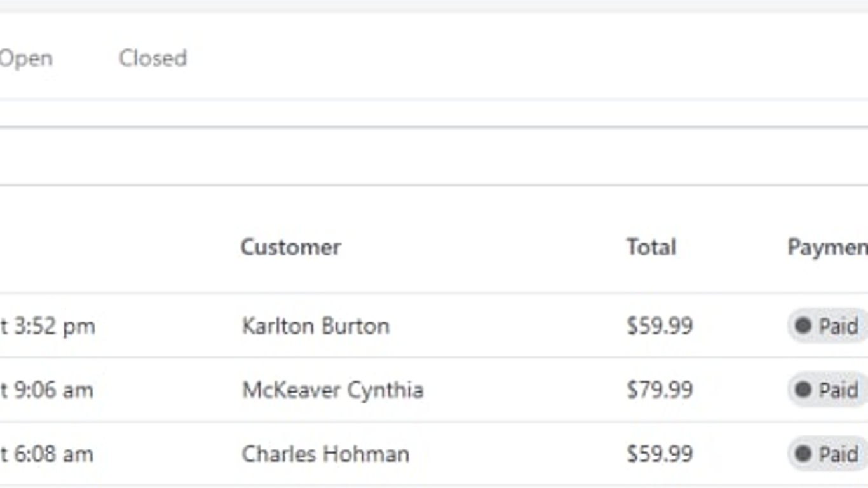The height and width of the screenshot is (488, 868).
Task: Select the Paid label for the 6:08 am order
Action: (838, 454)
